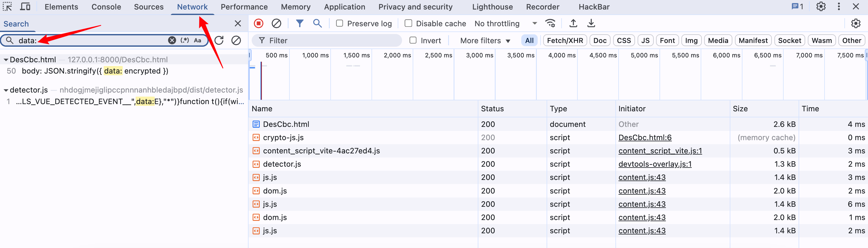
Task: Filter by Img requests
Action: tap(691, 40)
